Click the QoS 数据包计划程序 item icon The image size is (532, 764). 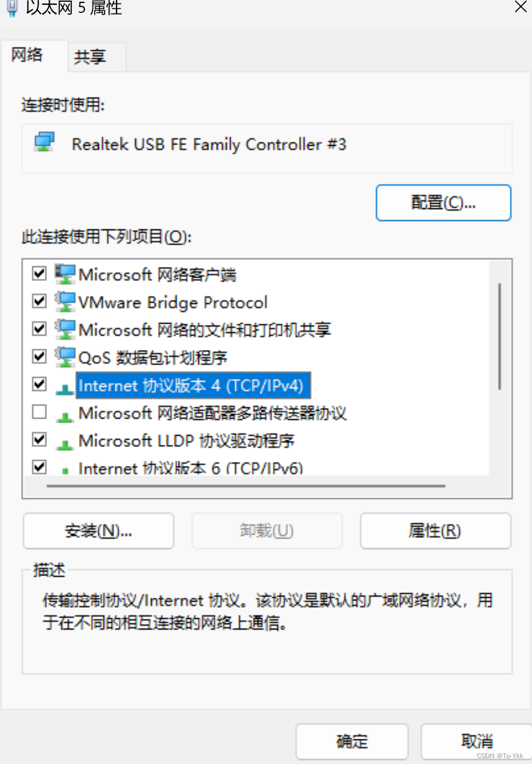click(65, 357)
